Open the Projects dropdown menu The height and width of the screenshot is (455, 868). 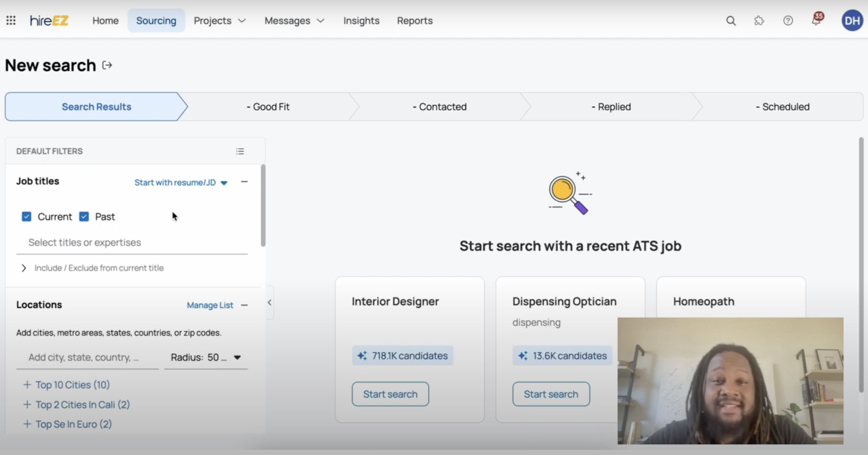[220, 21]
